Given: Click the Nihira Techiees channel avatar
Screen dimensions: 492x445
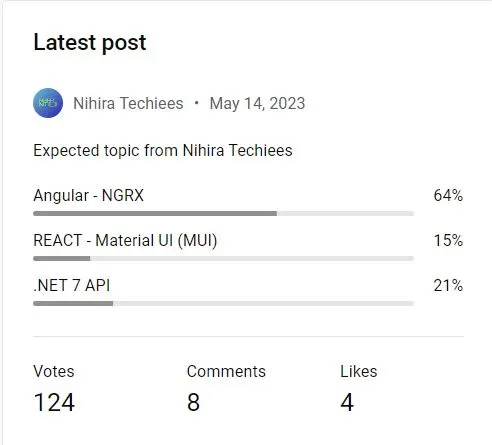Looking at the screenshot, I should (48, 103).
